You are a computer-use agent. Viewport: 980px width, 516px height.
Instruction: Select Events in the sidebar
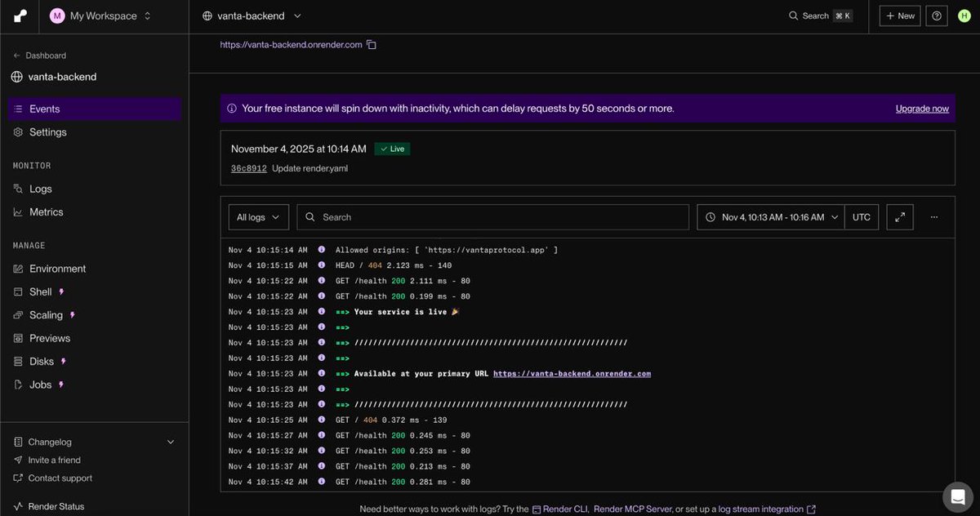95,109
